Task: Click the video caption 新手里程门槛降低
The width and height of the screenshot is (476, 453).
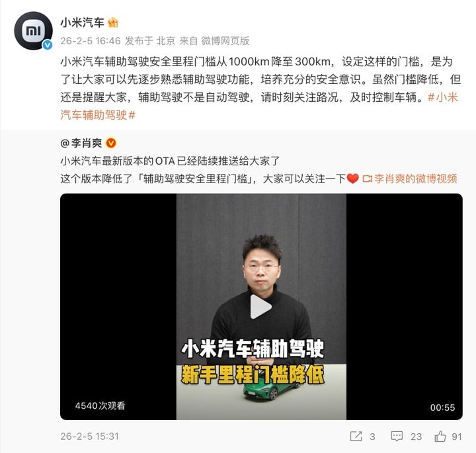Action: click(x=253, y=375)
